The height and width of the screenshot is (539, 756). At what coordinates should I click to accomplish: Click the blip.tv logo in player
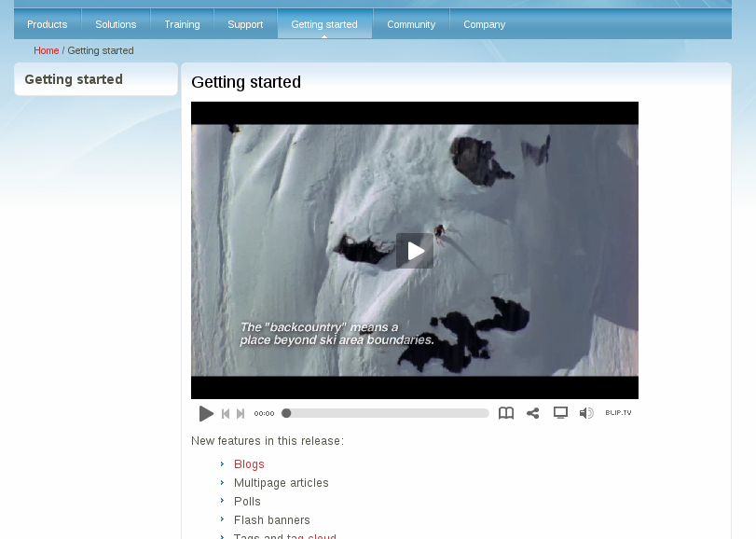[x=618, y=412]
